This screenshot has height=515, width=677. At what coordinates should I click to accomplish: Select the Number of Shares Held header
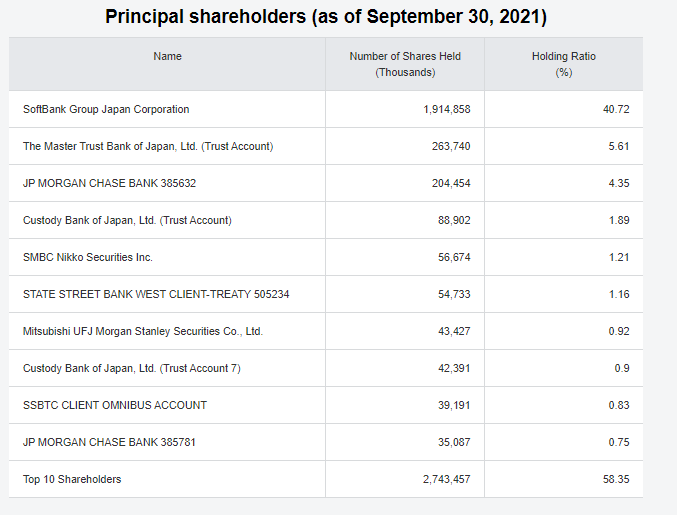click(x=405, y=64)
